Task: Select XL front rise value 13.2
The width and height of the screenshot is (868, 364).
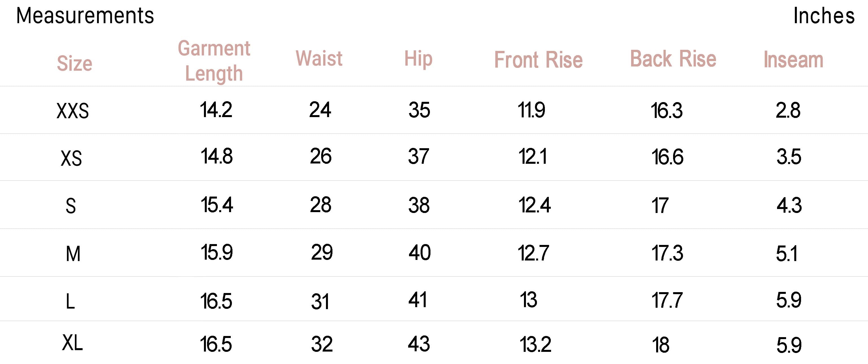Action: pyautogui.click(x=536, y=344)
